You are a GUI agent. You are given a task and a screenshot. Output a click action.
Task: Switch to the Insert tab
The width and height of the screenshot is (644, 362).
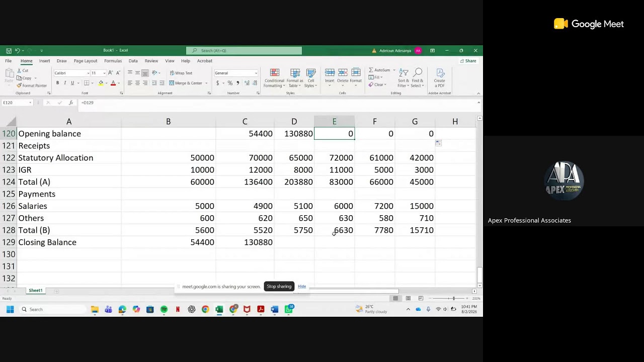pyautogui.click(x=44, y=61)
